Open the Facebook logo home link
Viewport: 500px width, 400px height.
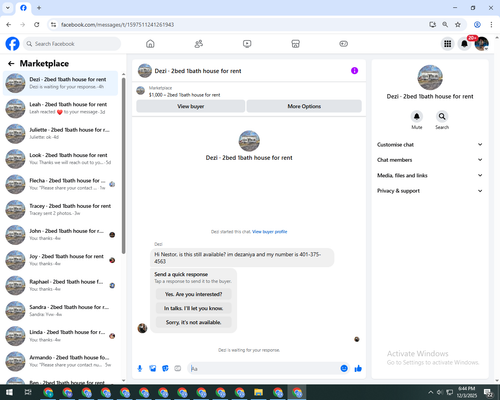coord(12,44)
